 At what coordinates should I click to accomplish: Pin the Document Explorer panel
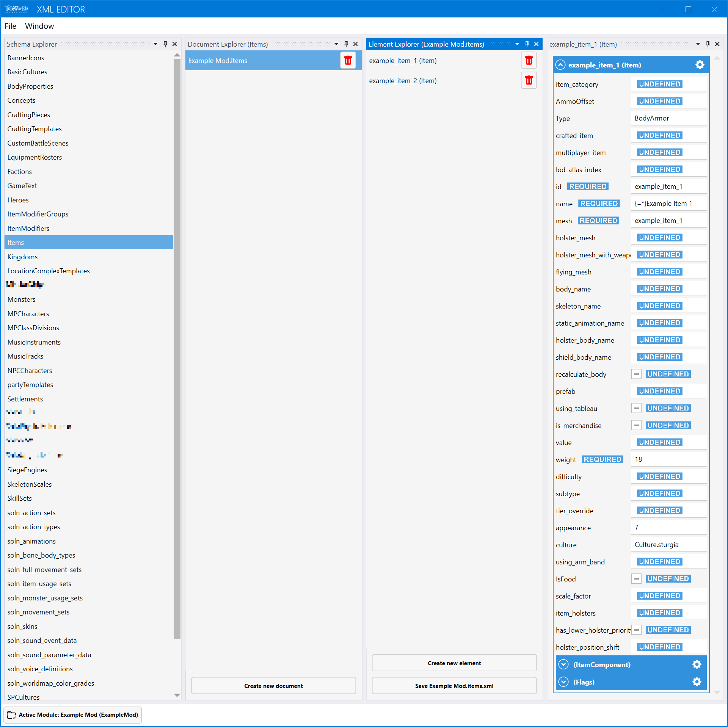tap(346, 44)
